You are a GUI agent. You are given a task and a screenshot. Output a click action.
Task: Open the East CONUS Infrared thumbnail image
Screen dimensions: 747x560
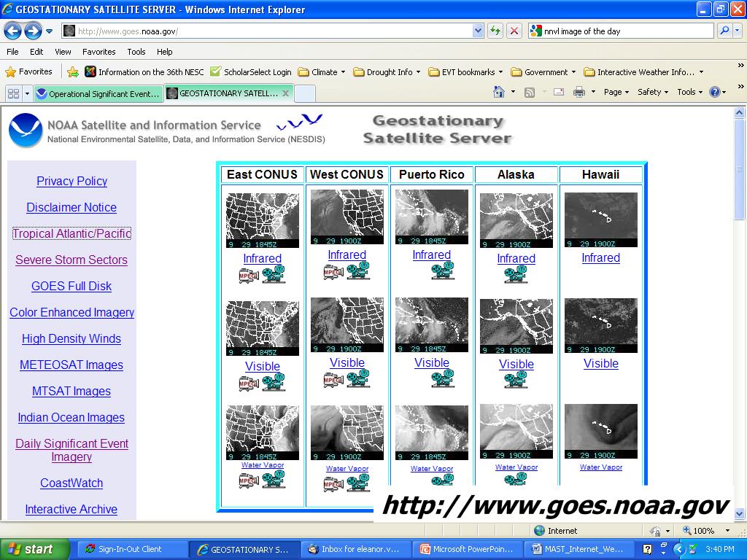(263, 220)
